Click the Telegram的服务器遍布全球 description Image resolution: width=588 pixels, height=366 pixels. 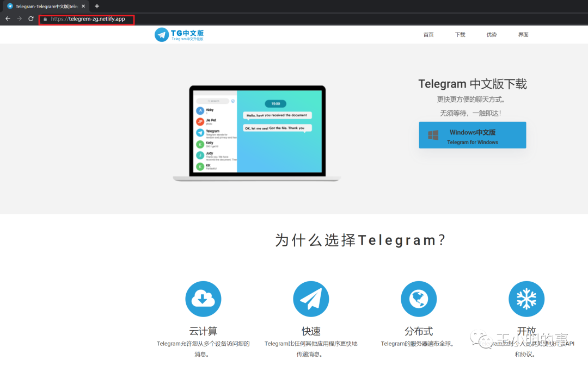[x=418, y=344]
